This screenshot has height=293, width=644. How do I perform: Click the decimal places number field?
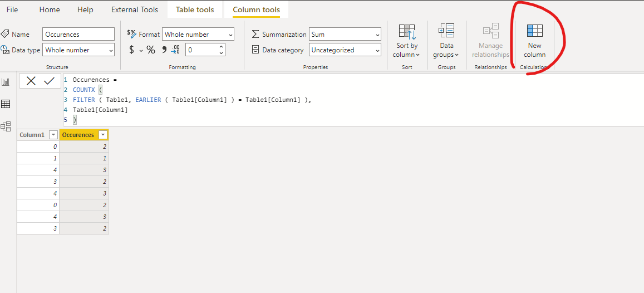pos(201,50)
